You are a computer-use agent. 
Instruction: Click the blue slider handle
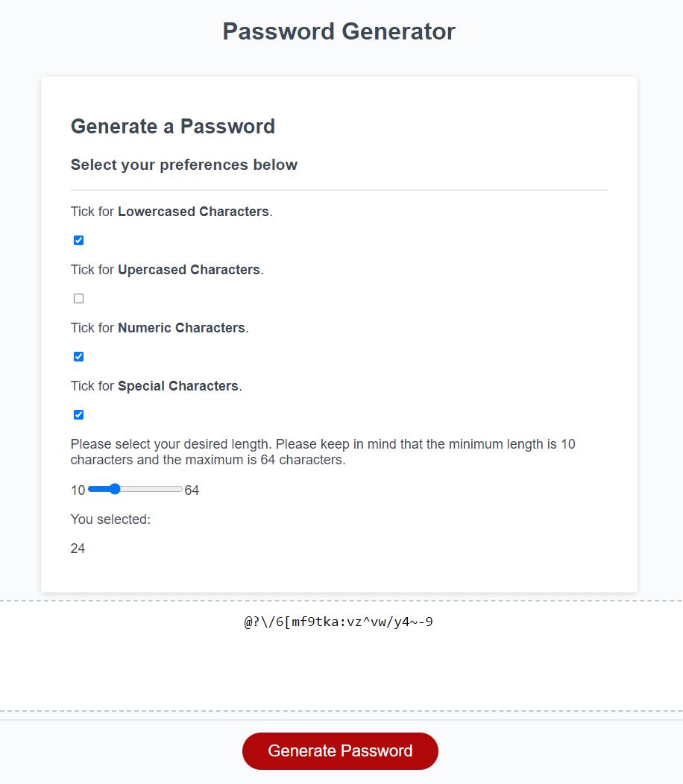[114, 489]
